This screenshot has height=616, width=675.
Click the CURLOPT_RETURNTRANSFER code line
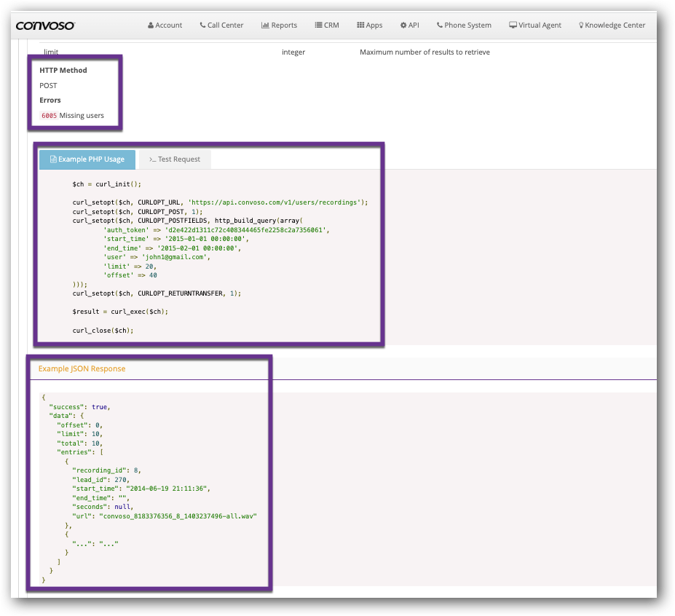point(157,293)
